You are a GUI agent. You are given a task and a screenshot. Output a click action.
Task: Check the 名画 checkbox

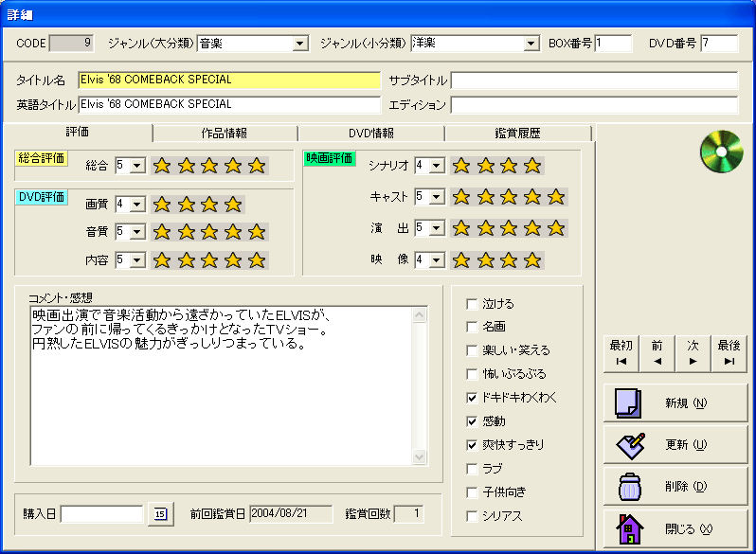click(x=472, y=328)
